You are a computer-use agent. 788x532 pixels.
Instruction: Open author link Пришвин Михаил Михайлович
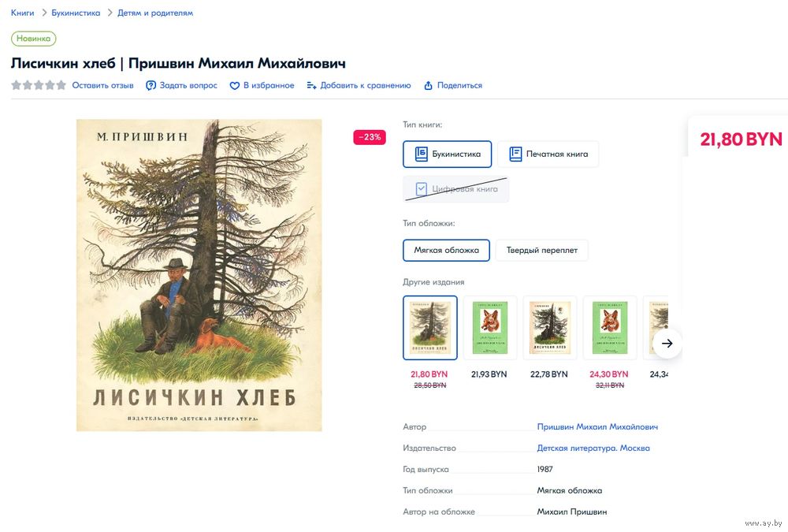pyautogui.click(x=597, y=427)
